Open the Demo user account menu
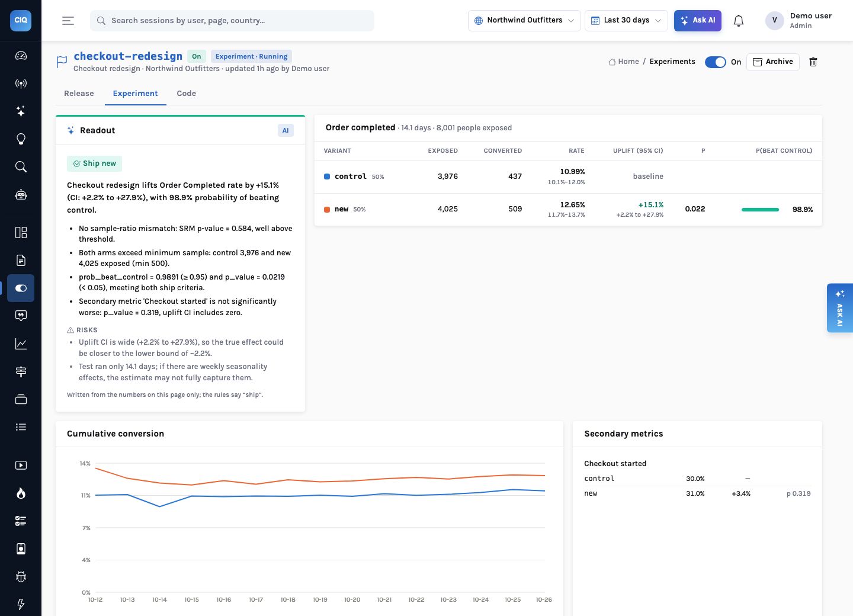Image resolution: width=853 pixels, height=616 pixels. [x=799, y=21]
